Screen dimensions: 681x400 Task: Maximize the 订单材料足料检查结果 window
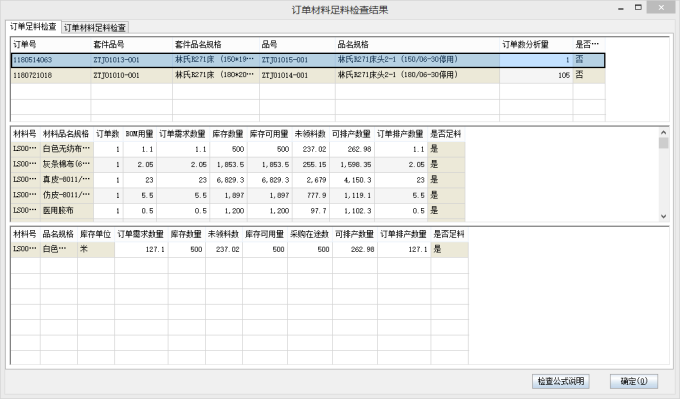[x=638, y=7]
